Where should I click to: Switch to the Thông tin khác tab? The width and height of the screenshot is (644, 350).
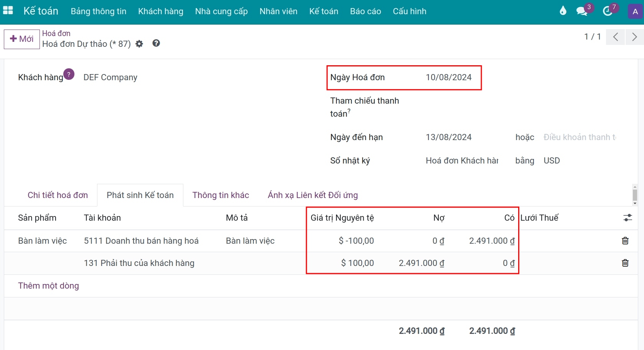221,195
